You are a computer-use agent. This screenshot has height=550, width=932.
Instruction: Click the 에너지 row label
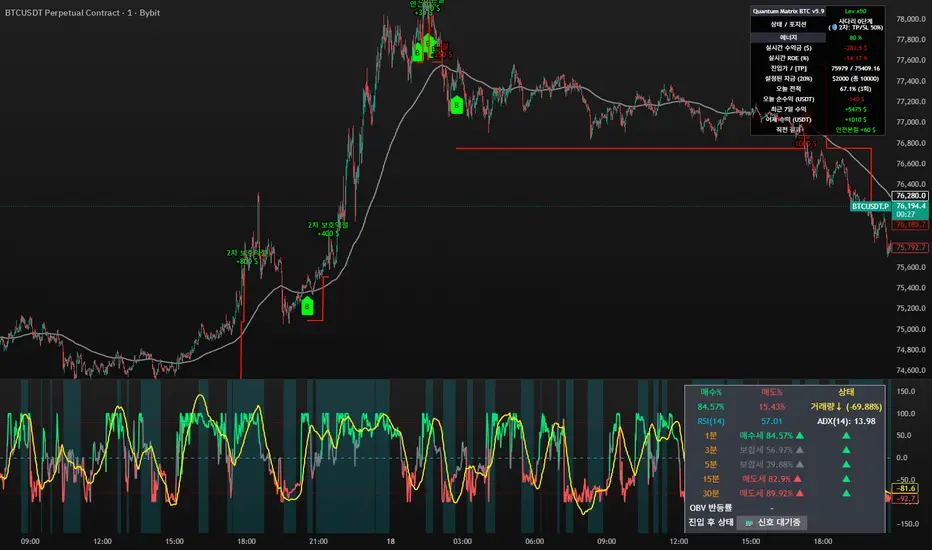(x=788, y=37)
